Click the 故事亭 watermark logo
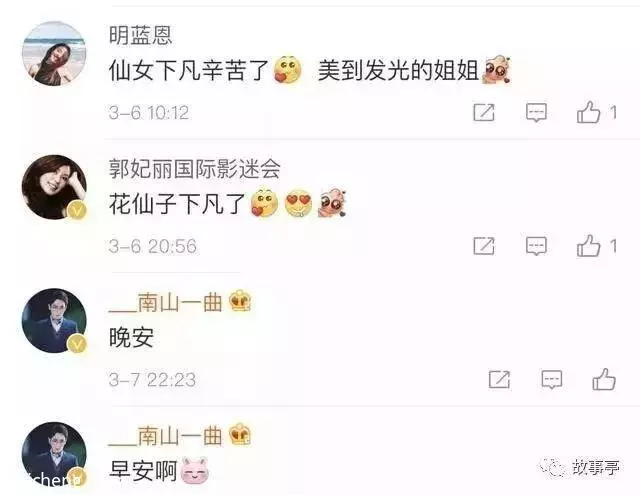The image size is (640, 495). (x=580, y=467)
